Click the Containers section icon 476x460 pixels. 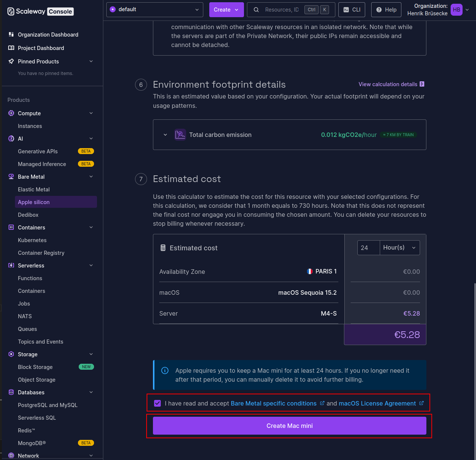click(x=11, y=227)
